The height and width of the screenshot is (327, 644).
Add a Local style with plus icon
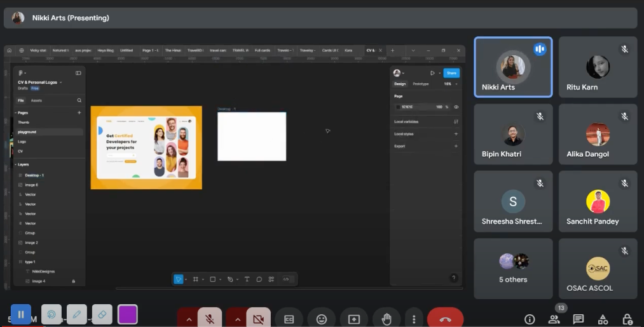(x=456, y=134)
